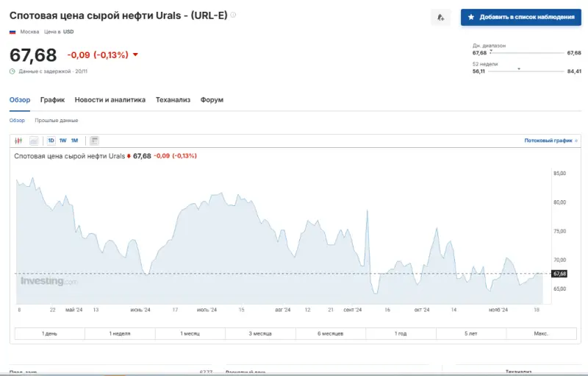Image resolution: width=588 pixels, height=376 pixels.
Task: Click info icon beside the URL-E title
Action: coord(234,15)
